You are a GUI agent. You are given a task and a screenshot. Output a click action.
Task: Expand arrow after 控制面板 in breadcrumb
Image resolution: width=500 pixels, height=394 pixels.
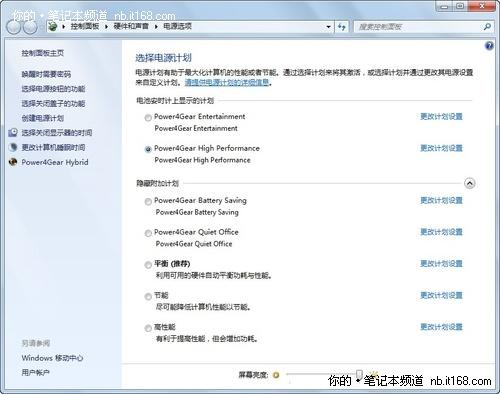click(106, 26)
